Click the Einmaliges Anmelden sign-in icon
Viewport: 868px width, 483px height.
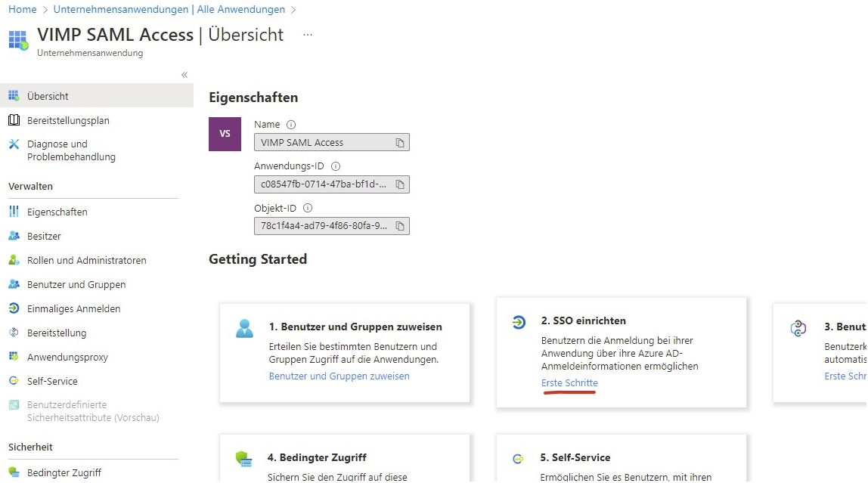14,308
